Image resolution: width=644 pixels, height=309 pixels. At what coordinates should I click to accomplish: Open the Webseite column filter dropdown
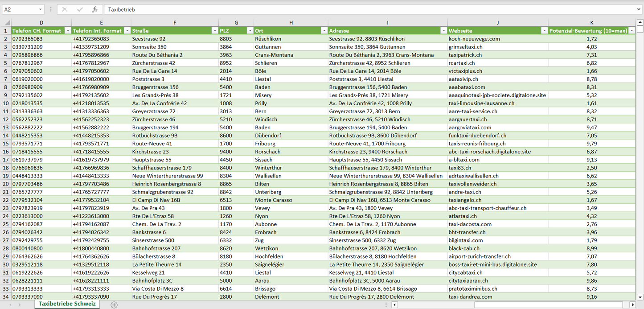[544, 31]
